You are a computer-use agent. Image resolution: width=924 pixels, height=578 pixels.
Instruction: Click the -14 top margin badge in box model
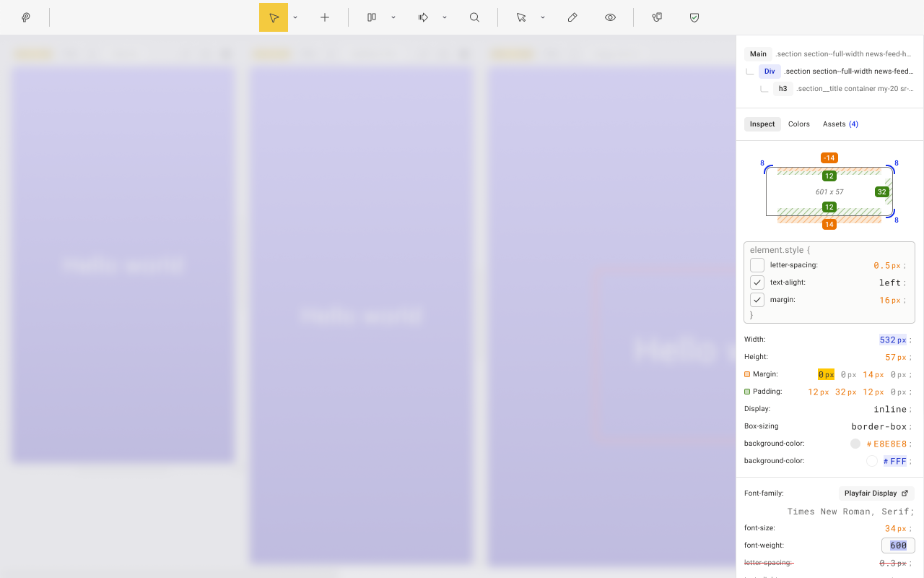pyautogui.click(x=829, y=158)
